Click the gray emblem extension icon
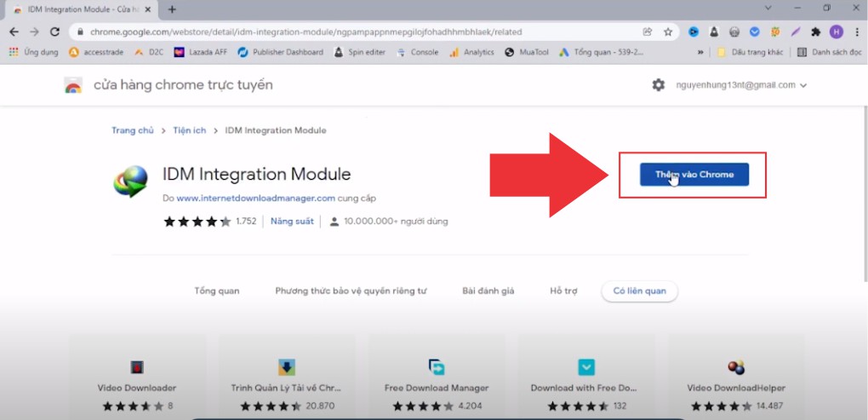 [x=734, y=32]
